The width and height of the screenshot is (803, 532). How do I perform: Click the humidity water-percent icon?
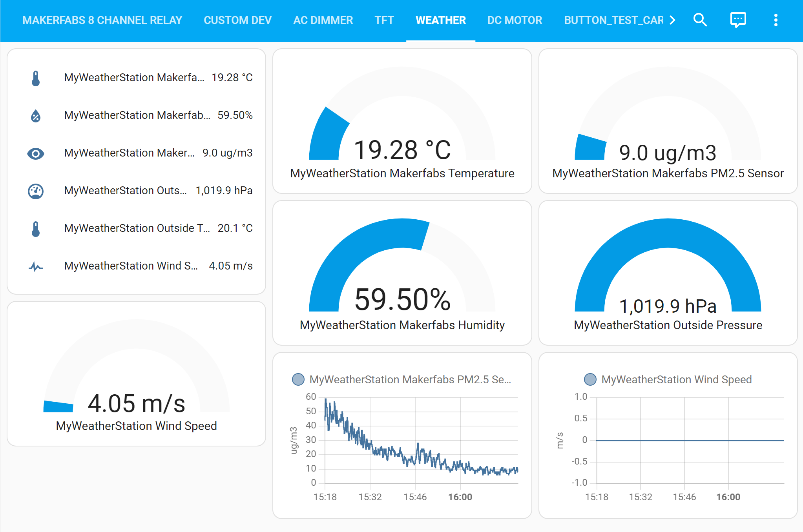(36, 116)
